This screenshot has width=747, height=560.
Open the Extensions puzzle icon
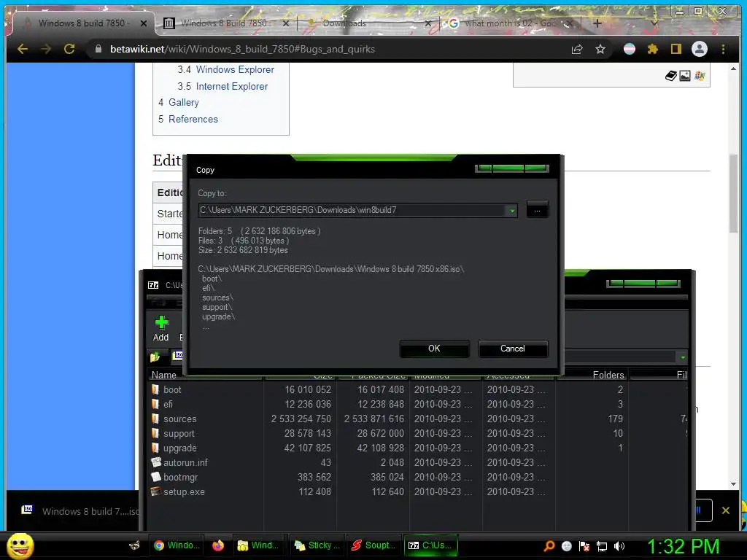[653, 49]
